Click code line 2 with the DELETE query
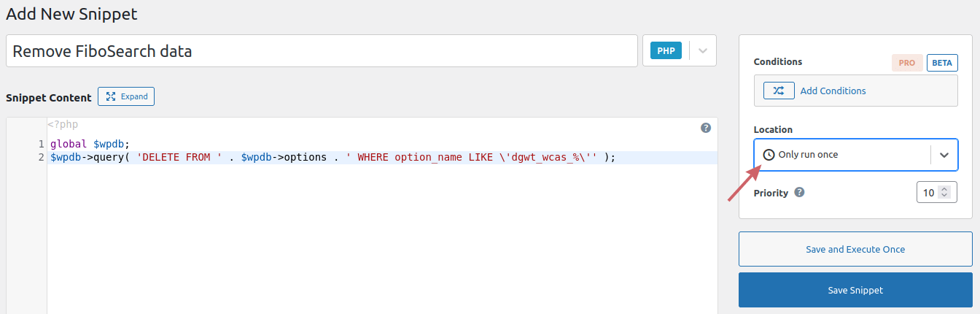Image resolution: width=980 pixels, height=314 pixels. click(x=333, y=158)
